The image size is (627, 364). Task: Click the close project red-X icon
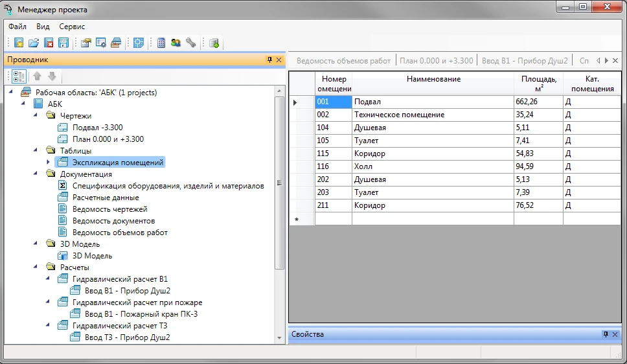(x=49, y=43)
